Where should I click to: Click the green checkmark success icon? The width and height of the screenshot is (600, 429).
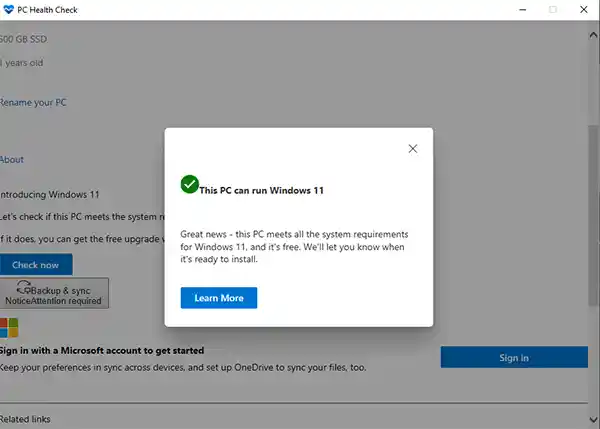point(189,184)
